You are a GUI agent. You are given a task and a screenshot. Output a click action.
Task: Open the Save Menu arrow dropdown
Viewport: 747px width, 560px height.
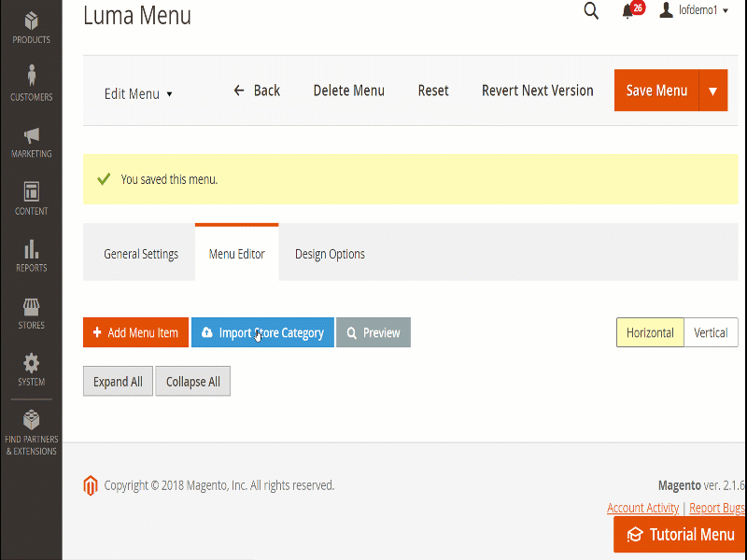(x=712, y=91)
